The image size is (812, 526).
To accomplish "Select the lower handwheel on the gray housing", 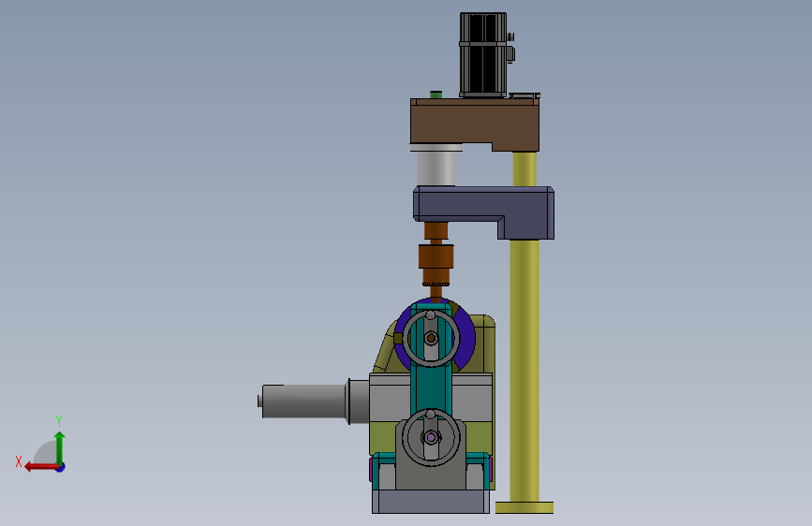I will [431, 437].
